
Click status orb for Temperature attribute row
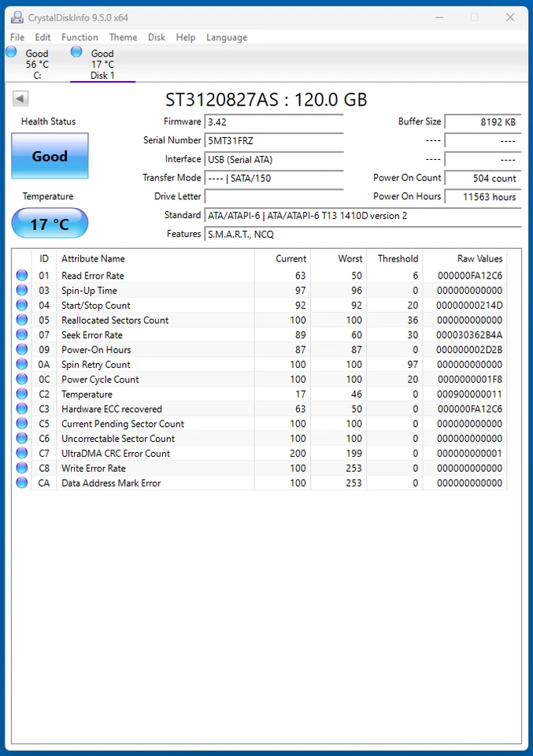pos(22,394)
